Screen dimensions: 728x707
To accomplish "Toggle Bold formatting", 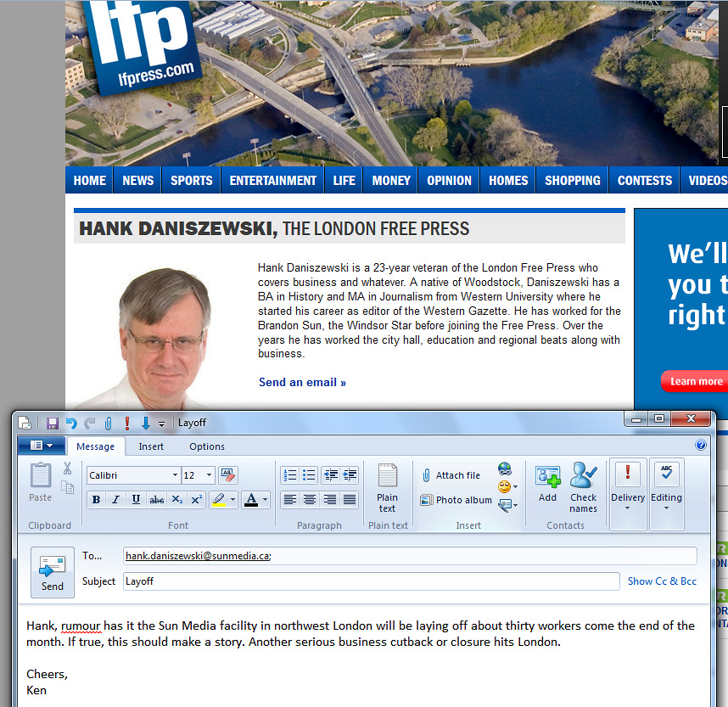I will coord(96,500).
